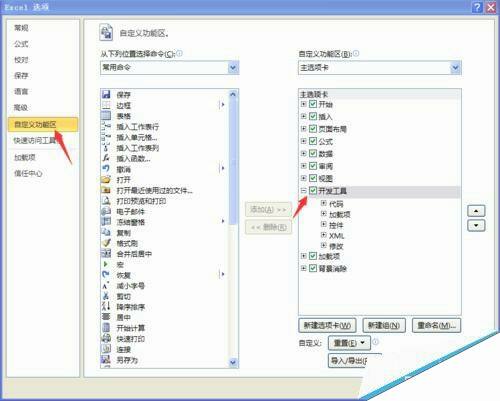
Task: Move selected tab up with arrow button
Action: [x=476, y=211]
